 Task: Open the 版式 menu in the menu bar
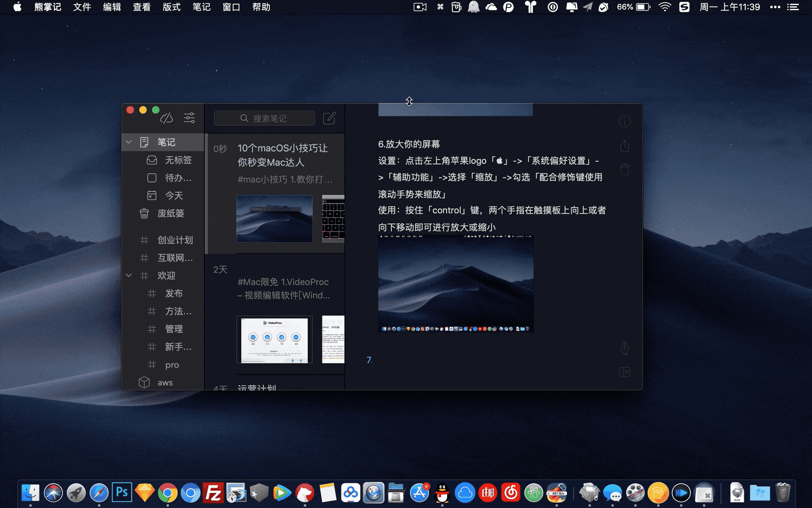coord(171,7)
